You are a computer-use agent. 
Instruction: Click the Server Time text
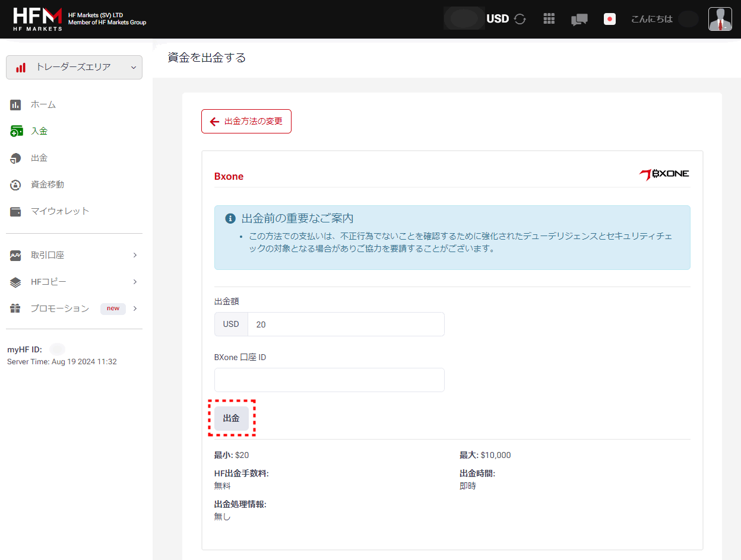click(x=62, y=361)
